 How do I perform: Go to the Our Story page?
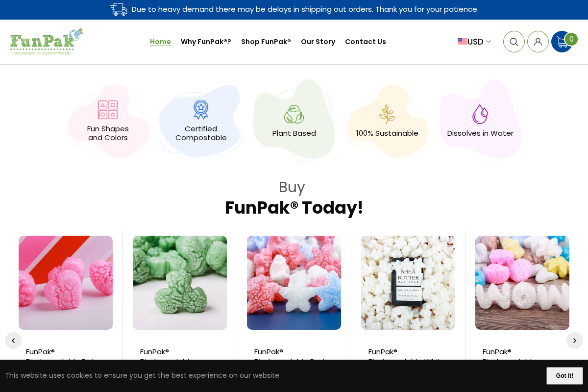[x=318, y=42]
